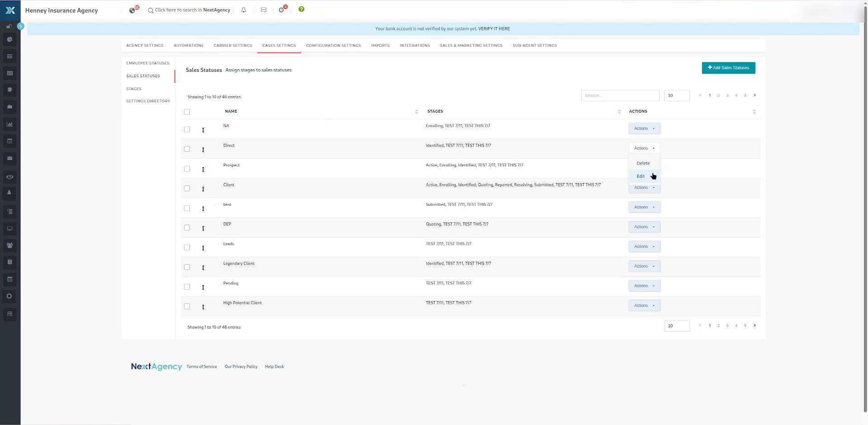This screenshot has height=425, width=868.
Task: Click the table Search input field
Action: (620, 95)
